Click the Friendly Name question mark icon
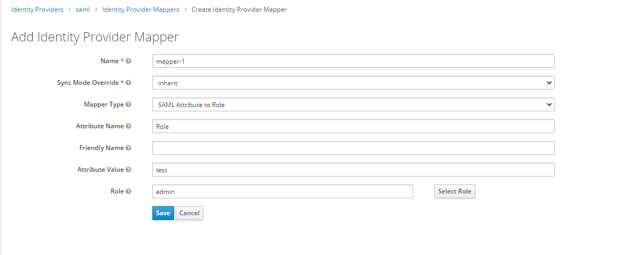Image resolution: width=644 pixels, height=255 pixels. coord(129,148)
